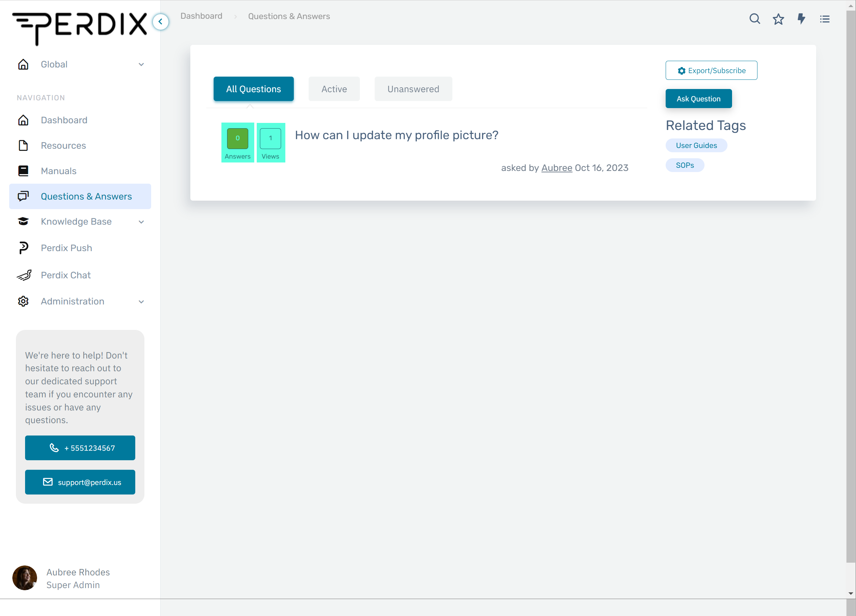Filter by User Guides tag

click(696, 145)
